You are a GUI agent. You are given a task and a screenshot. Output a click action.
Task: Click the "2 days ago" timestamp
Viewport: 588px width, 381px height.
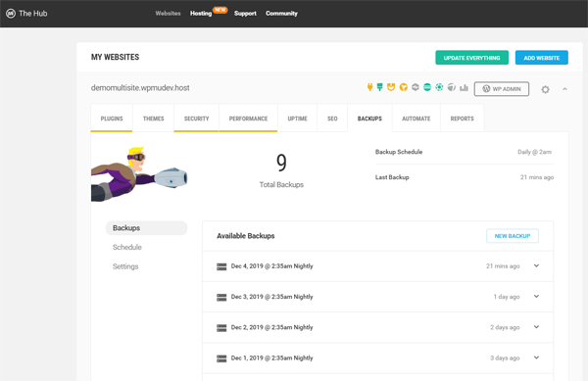pos(505,327)
